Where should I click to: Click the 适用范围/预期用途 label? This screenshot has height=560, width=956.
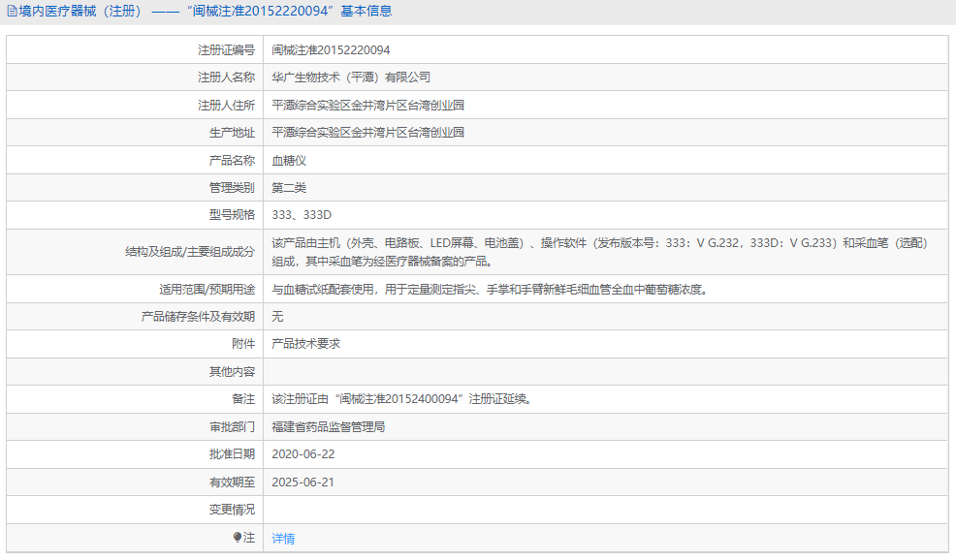click(x=207, y=290)
